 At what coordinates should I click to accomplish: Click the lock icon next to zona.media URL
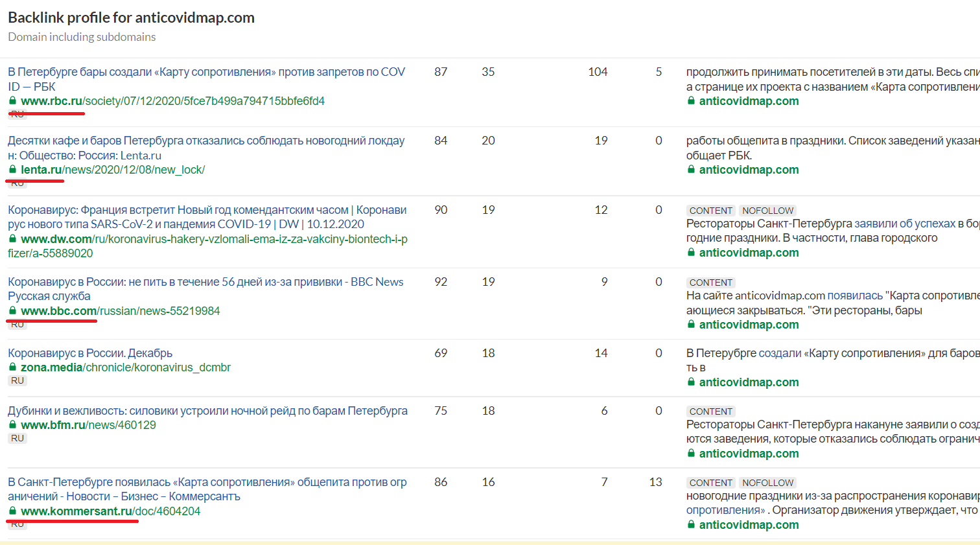[x=12, y=367]
